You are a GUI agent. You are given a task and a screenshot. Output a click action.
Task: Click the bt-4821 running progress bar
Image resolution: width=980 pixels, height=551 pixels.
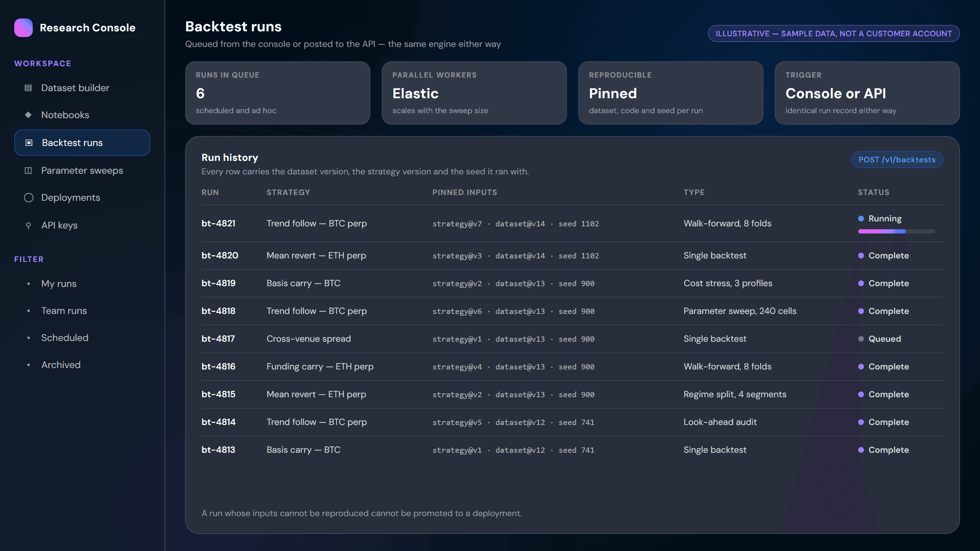[x=896, y=231]
